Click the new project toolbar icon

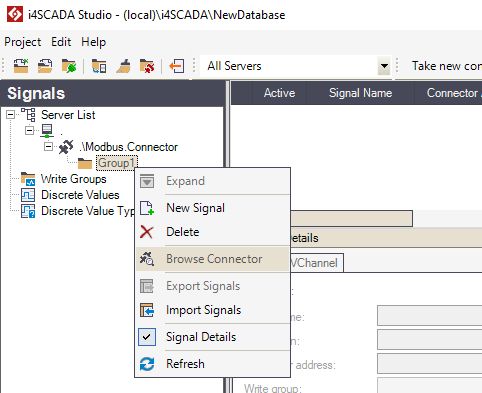point(21,66)
